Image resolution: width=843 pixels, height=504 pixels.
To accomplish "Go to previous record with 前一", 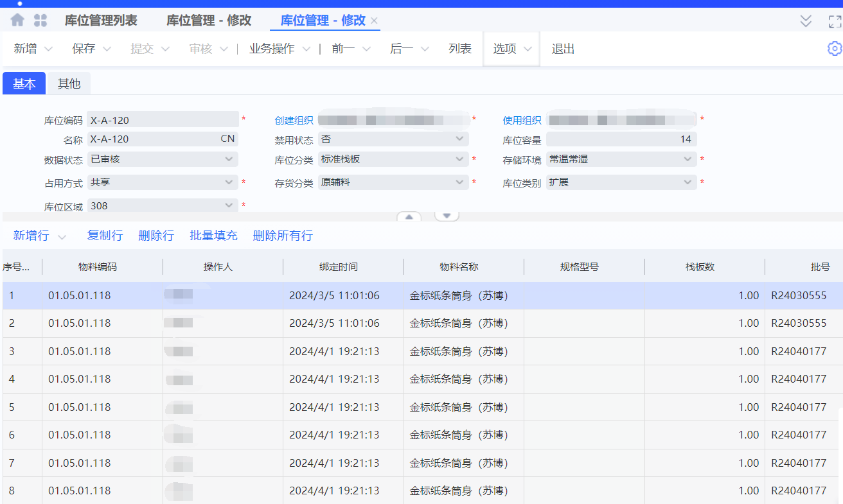I will pos(343,49).
